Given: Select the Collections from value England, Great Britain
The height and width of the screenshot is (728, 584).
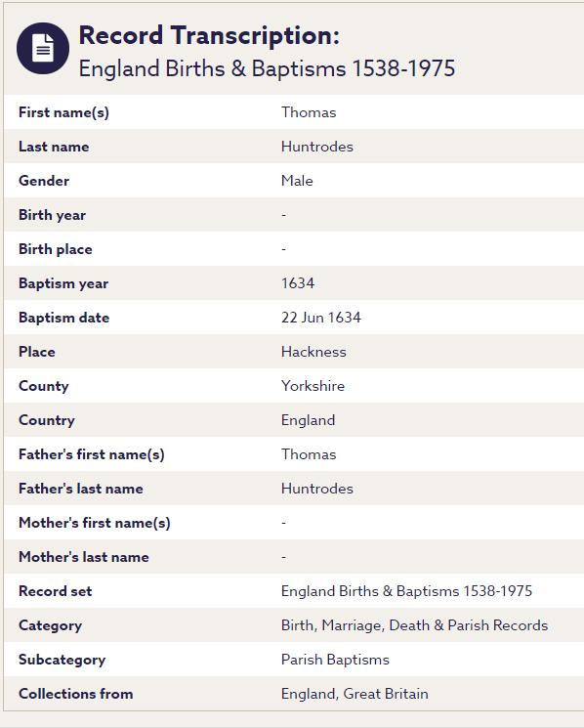Looking at the screenshot, I should [355, 694].
